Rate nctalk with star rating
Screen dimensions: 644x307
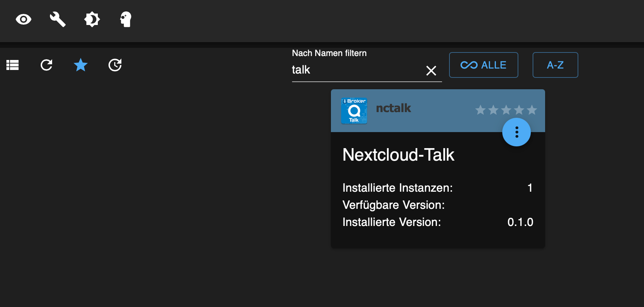click(x=506, y=110)
